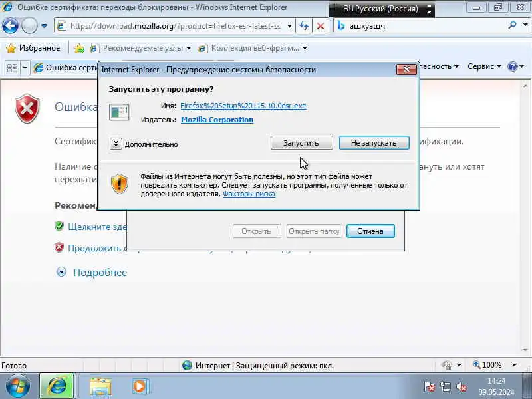Open the Факторы риска link
The height and width of the screenshot is (399, 532).
click(249, 194)
